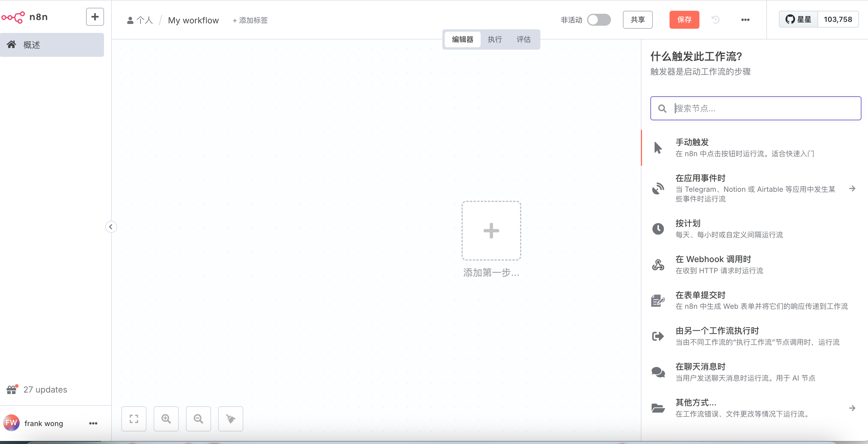Image resolution: width=868 pixels, height=444 pixels.
Task: Click the zoom in magnifier icon
Action: (x=166, y=419)
